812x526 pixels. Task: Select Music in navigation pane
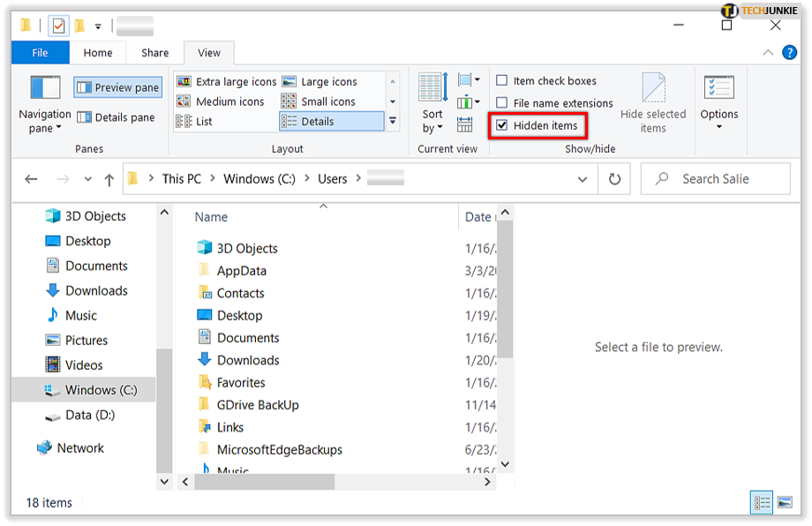(x=71, y=315)
